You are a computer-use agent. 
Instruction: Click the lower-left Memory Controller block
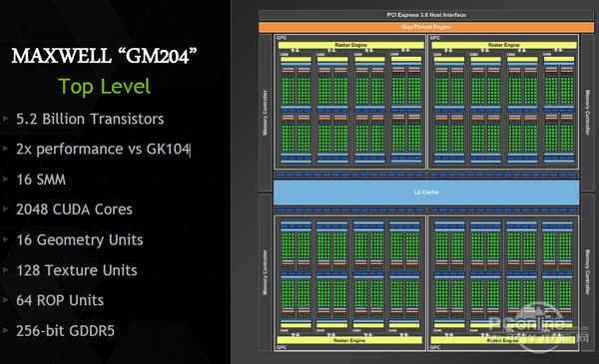click(x=266, y=272)
